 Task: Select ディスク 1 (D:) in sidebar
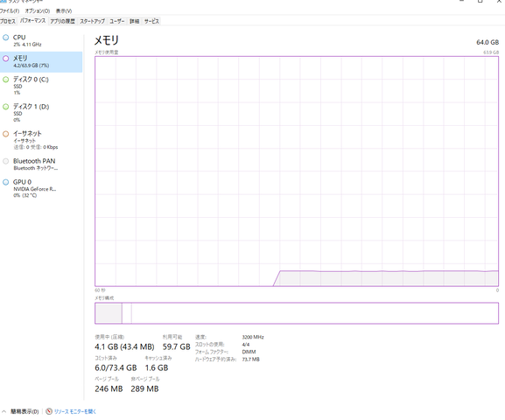pyautogui.click(x=41, y=113)
